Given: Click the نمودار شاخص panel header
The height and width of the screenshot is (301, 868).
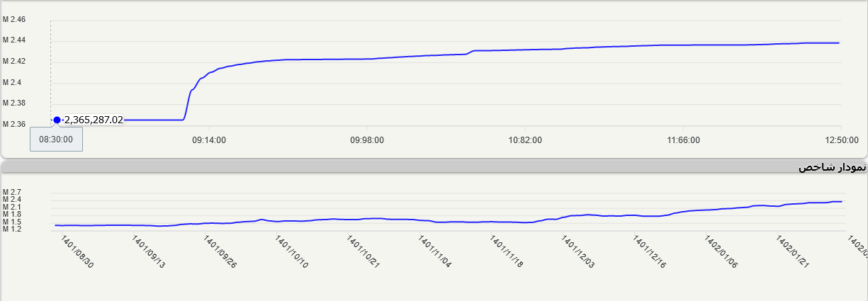Looking at the screenshot, I should click(x=831, y=167).
